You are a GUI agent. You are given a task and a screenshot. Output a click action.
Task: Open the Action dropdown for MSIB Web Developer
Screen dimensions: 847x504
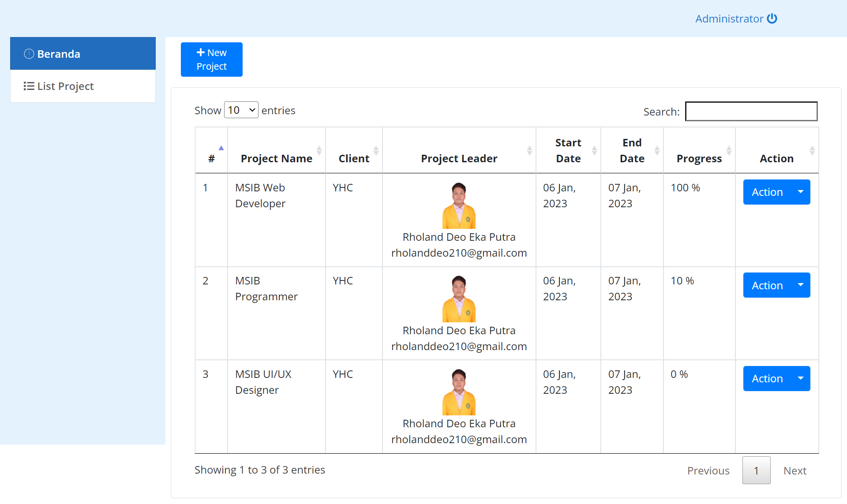[776, 192]
